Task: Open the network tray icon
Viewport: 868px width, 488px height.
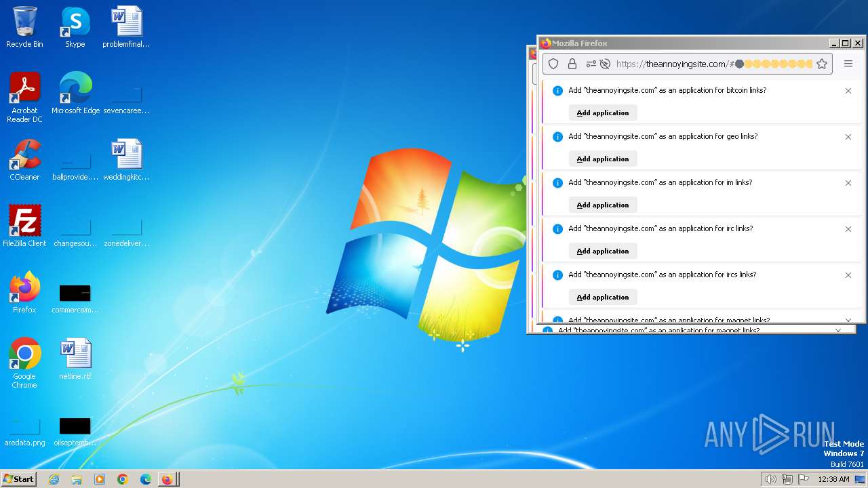Action: [x=787, y=479]
